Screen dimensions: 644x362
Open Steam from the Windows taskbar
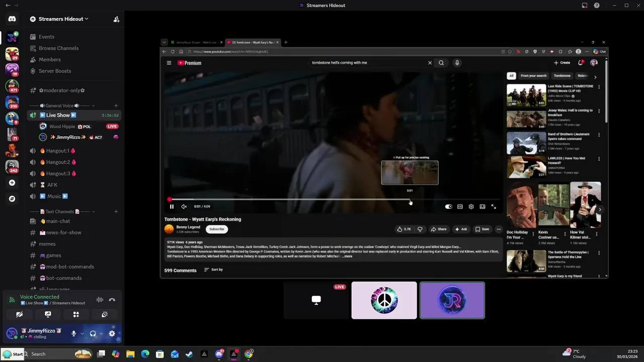tap(189, 354)
